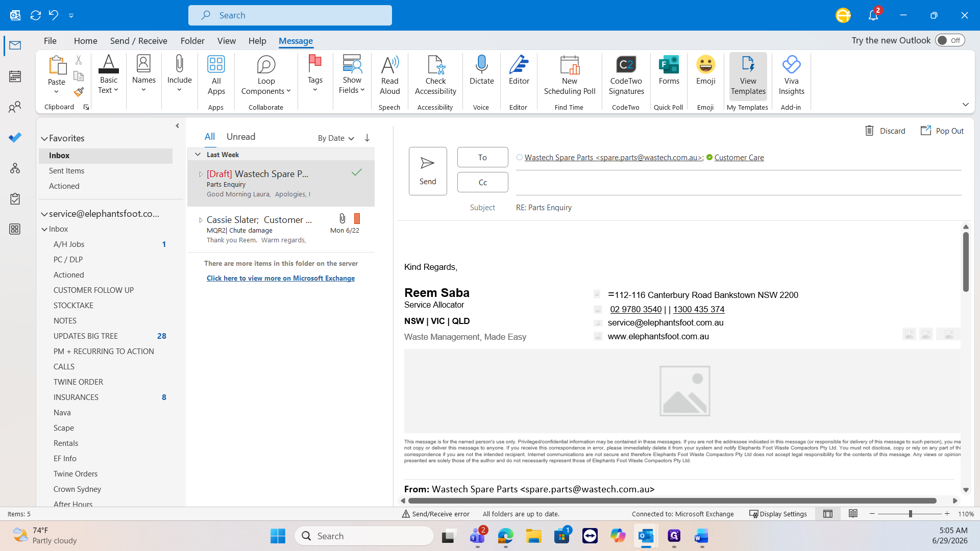Collapse the Last Week group
Image resolution: width=980 pixels, height=551 pixels.
(x=198, y=155)
